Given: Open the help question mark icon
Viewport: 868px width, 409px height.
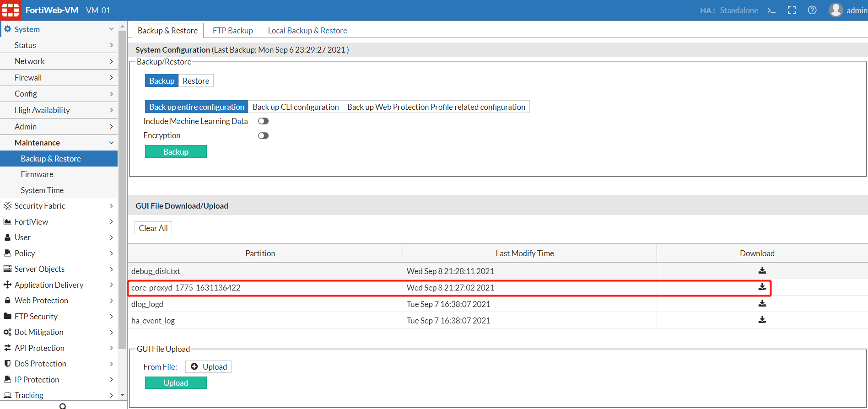Looking at the screenshot, I should click(812, 11).
